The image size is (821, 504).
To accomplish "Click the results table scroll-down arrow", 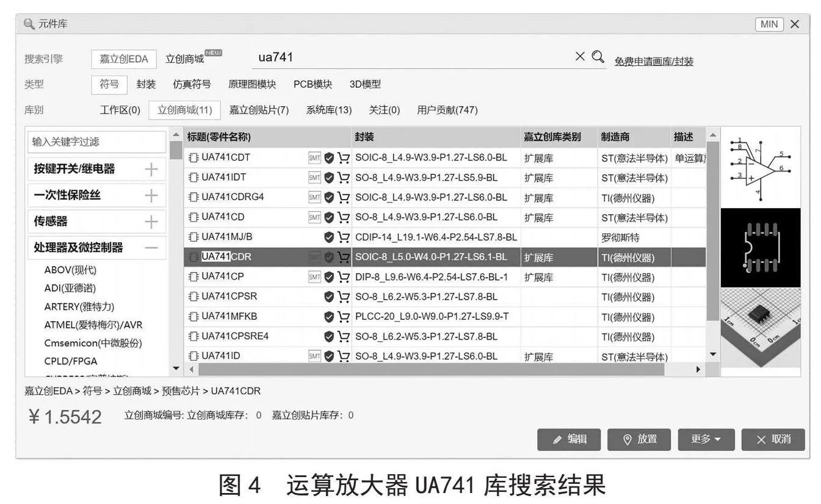I will [712, 355].
